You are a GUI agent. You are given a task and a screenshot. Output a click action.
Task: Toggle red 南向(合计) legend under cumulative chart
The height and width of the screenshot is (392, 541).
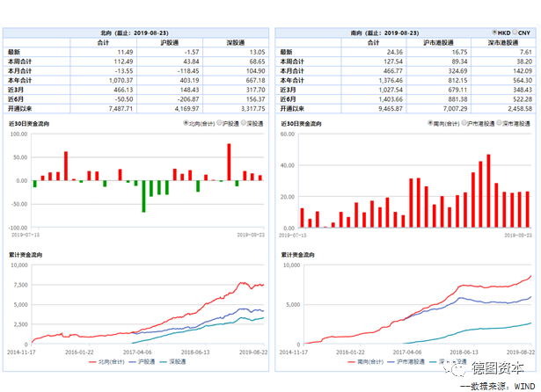[x=362, y=360]
